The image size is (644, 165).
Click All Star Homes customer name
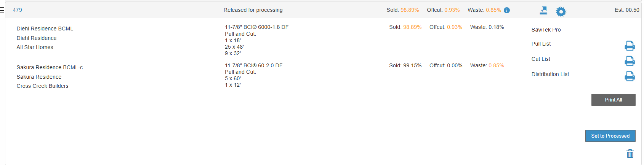coord(35,47)
